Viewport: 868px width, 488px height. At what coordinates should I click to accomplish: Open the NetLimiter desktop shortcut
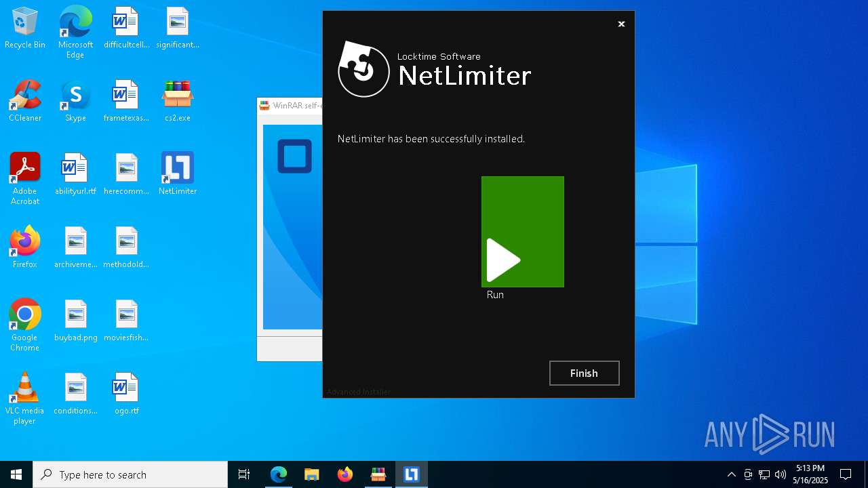coord(178,175)
